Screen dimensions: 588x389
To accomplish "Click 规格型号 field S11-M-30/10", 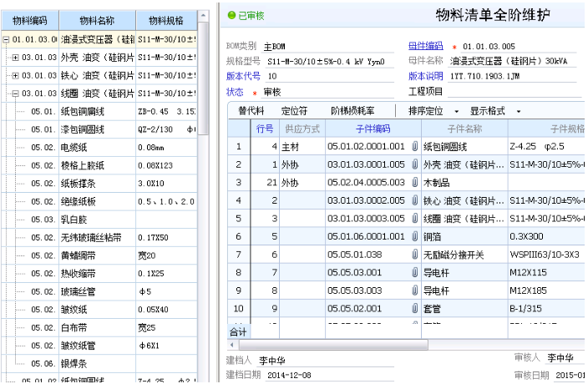I will 329,61.
